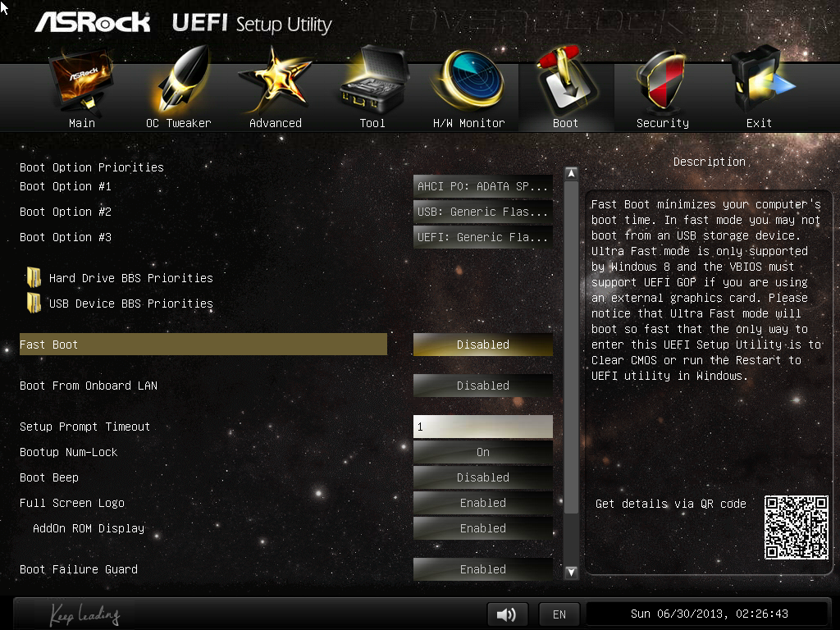Open the Tool toolbox icon

pyautogui.click(x=373, y=80)
